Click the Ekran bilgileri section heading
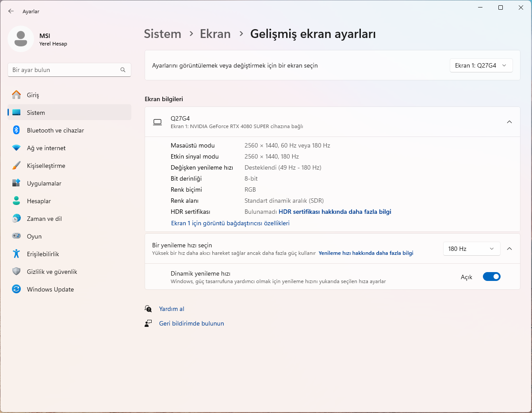The image size is (532, 413). (x=164, y=99)
